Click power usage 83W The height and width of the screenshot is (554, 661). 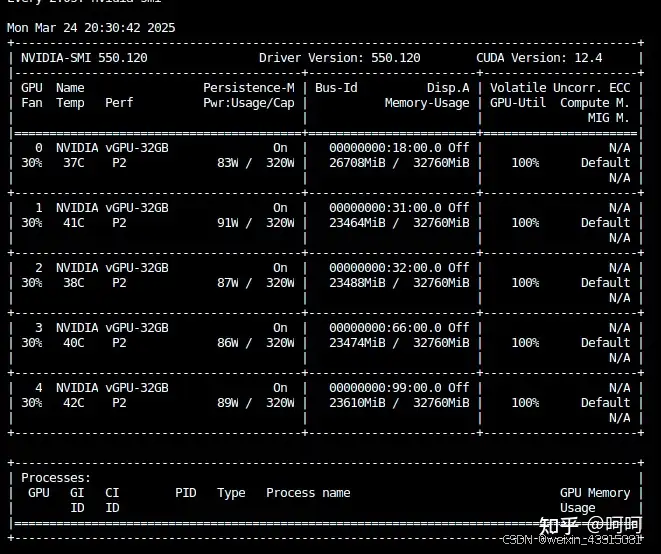(228, 163)
